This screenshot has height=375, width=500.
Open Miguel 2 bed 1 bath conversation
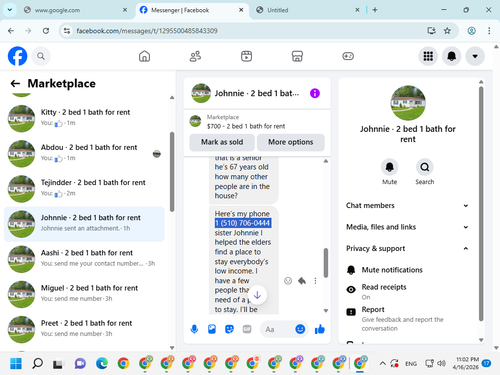click(84, 294)
